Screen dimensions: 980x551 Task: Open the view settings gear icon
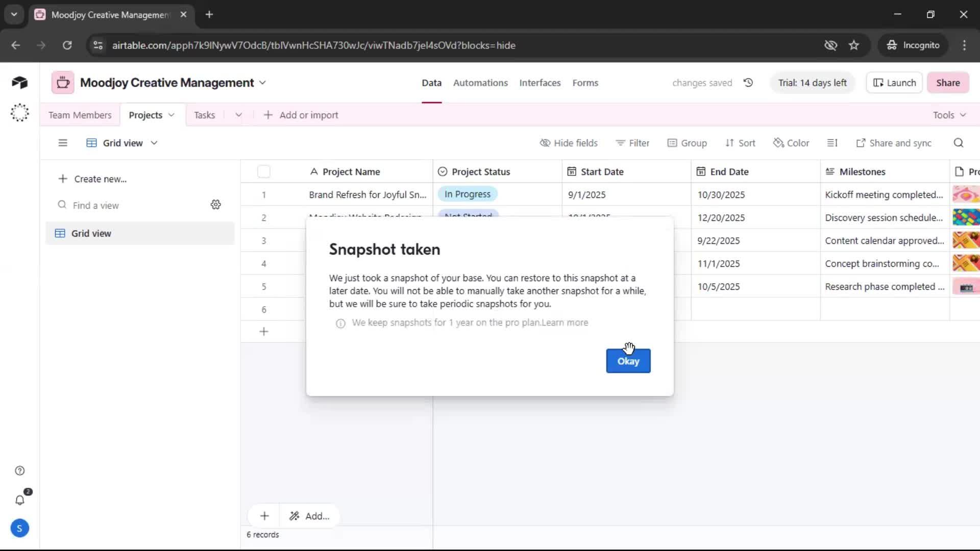[216, 205]
